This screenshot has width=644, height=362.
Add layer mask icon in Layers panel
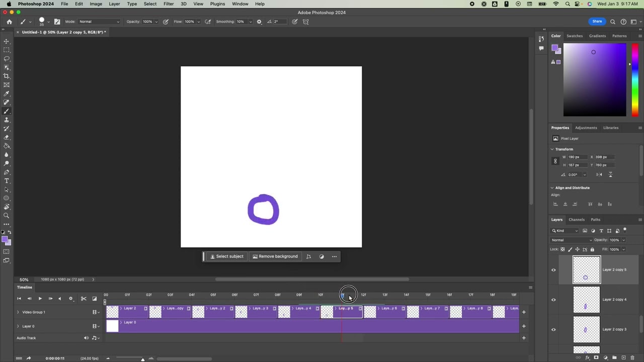click(x=596, y=357)
